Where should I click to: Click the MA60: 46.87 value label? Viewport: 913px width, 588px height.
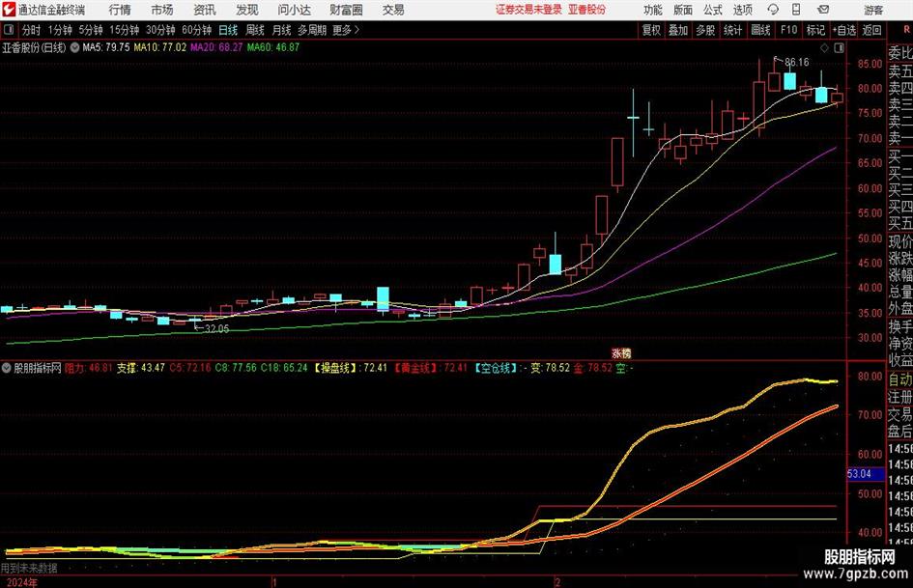[273, 47]
